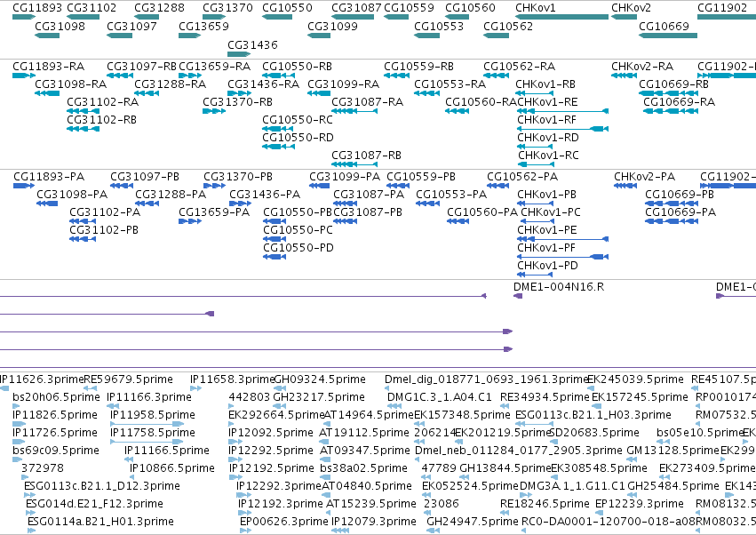Click the CHKov1-RF transcript label
756x535 pixels.
[546, 120]
